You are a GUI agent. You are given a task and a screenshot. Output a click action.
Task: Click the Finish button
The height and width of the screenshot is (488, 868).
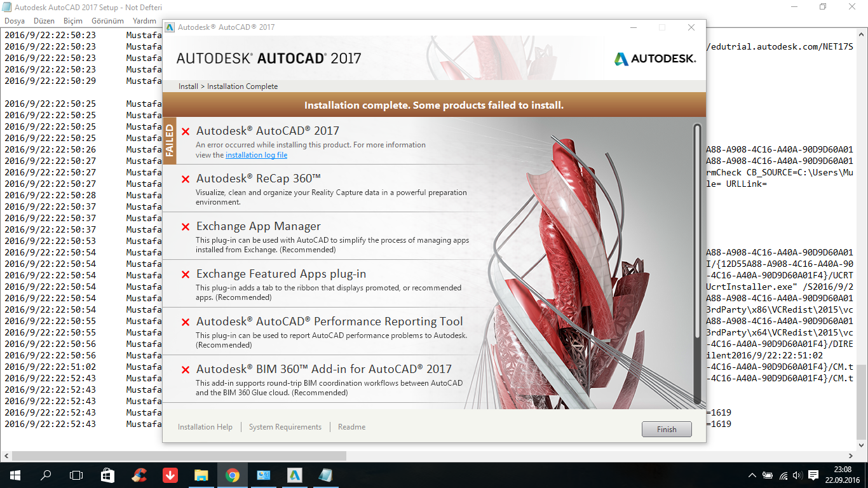click(667, 430)
